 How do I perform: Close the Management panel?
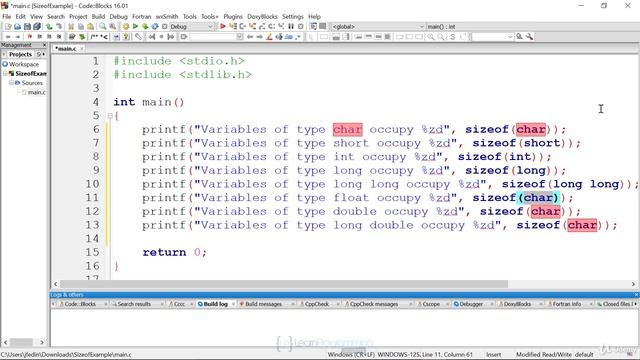click(x=44, y=45)
